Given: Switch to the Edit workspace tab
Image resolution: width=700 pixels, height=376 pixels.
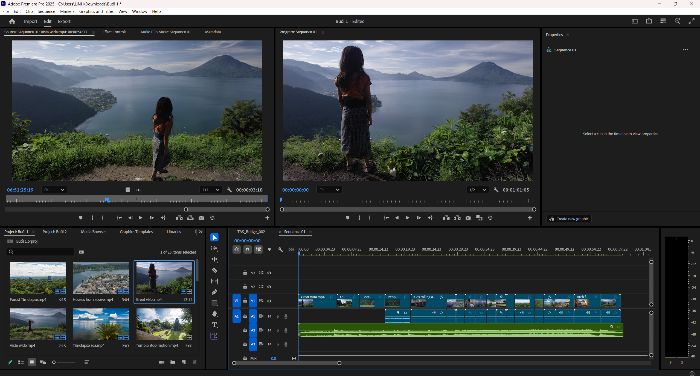Looking at the screenshot, I should [47, 21].
